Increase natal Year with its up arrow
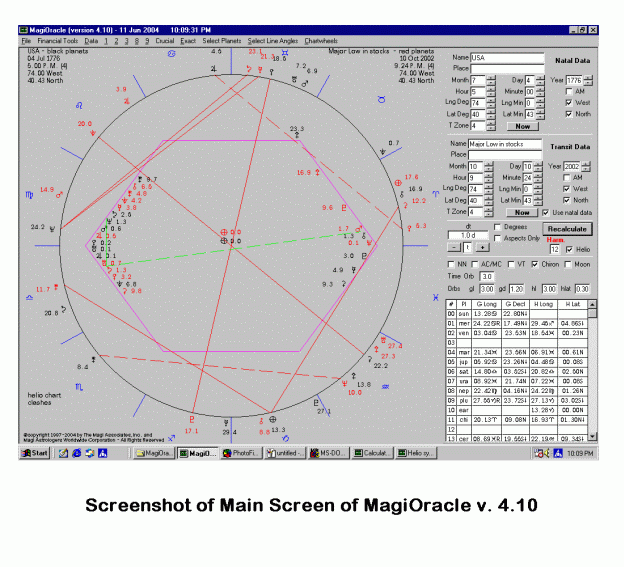The image size is (624, 567). (588, 78)
